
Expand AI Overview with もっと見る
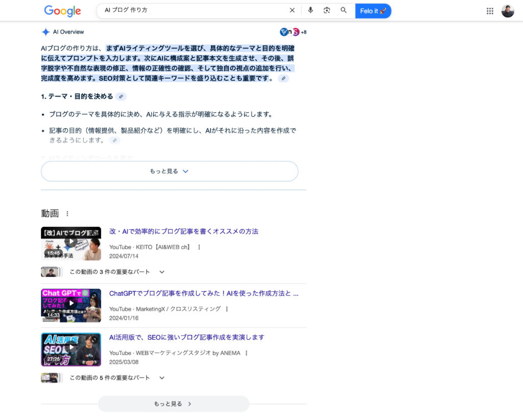(170, 171)
